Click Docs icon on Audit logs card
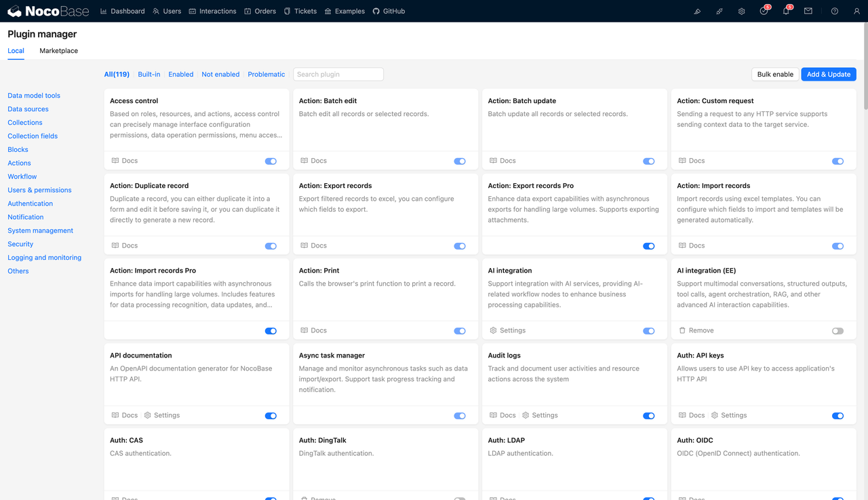 (x=493, y=415)
